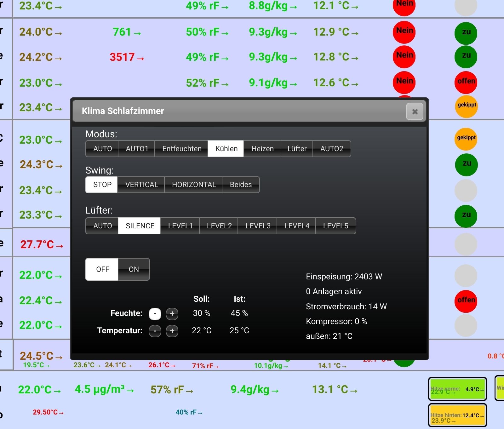Click red offen indicator in 22.4°C row
Screen dimensions: 504x429
466,301
